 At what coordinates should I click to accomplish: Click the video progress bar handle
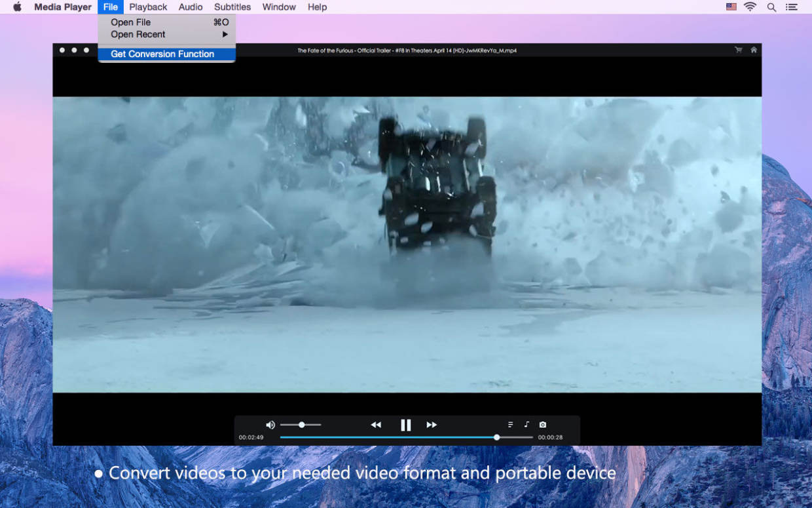point(497,437)
